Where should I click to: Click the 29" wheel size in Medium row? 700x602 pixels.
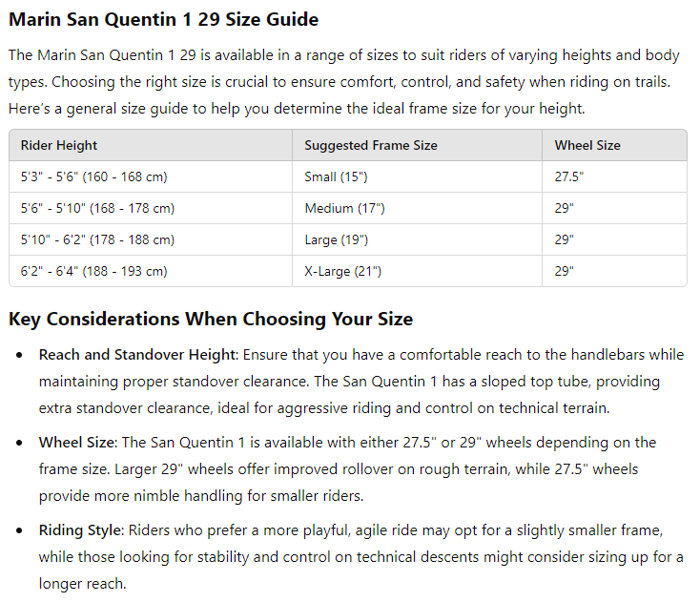(565, 209)
